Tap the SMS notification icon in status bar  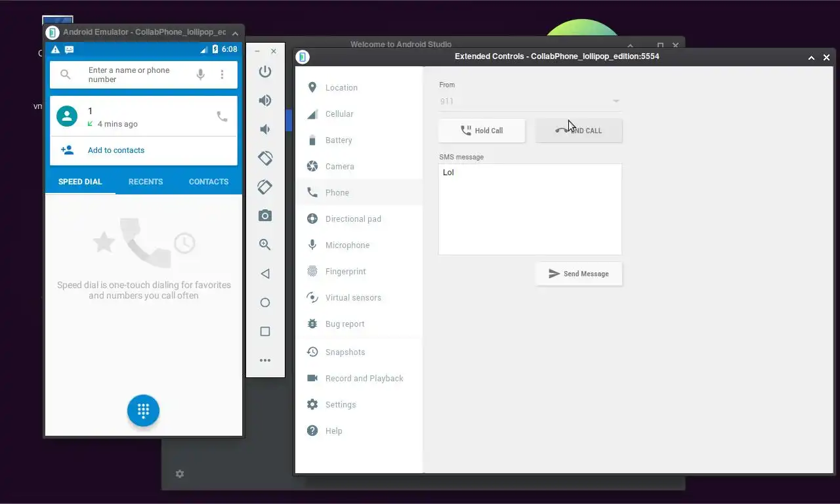pos(70,49)
